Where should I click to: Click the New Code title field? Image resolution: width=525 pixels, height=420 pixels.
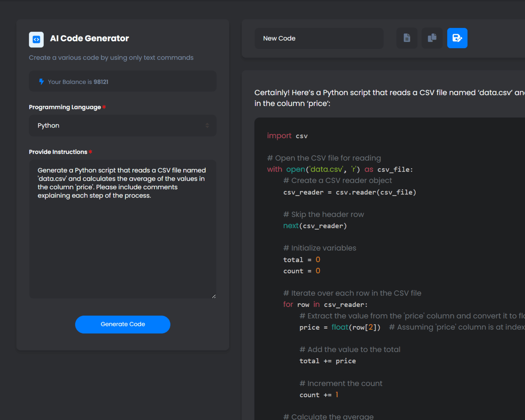pos(319,38)
